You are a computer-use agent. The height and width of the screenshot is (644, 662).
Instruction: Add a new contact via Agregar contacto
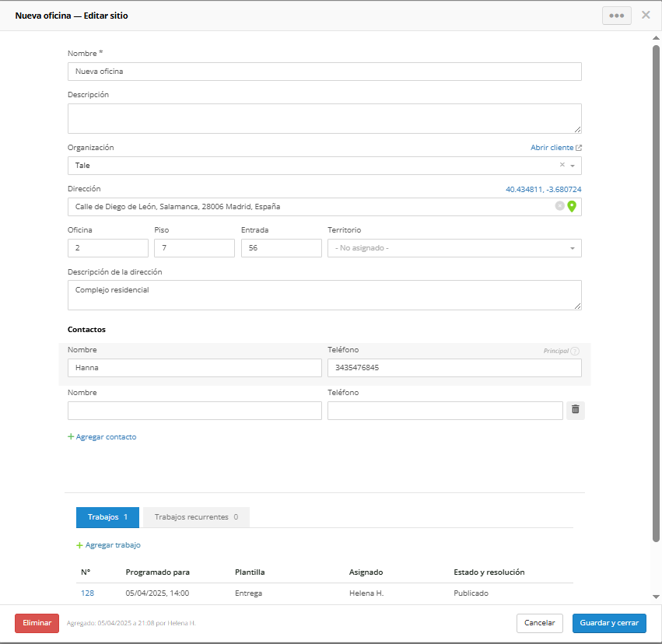click(x=106, y=437)
